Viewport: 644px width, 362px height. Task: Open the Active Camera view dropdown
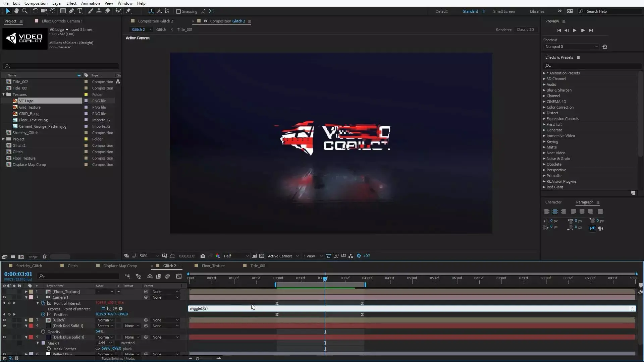(x=283, y=256)
